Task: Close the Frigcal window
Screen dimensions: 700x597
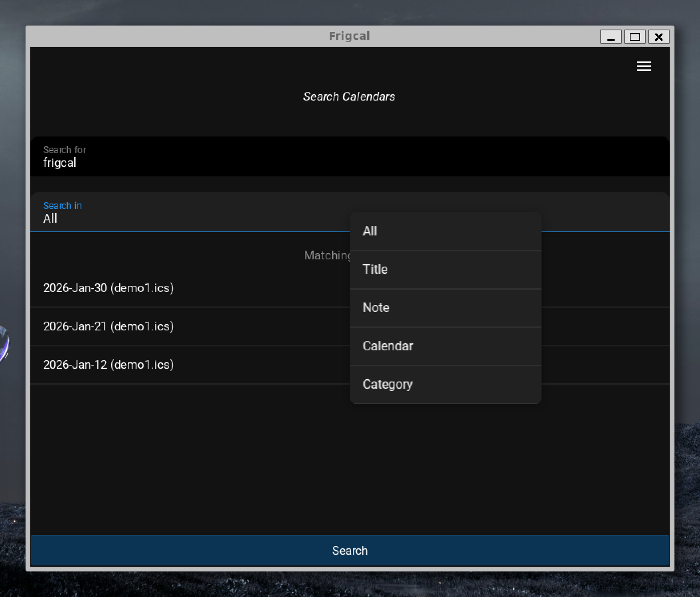Action: tap(658, 37)
